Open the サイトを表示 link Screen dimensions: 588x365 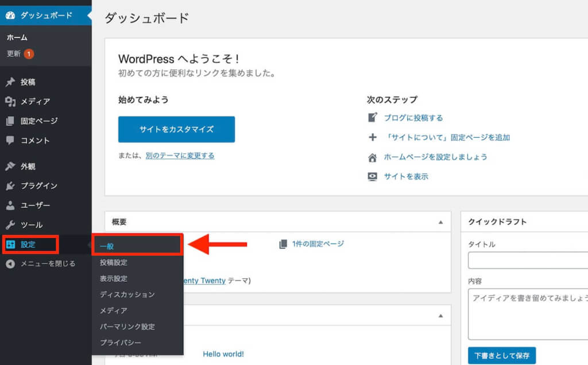406,177
